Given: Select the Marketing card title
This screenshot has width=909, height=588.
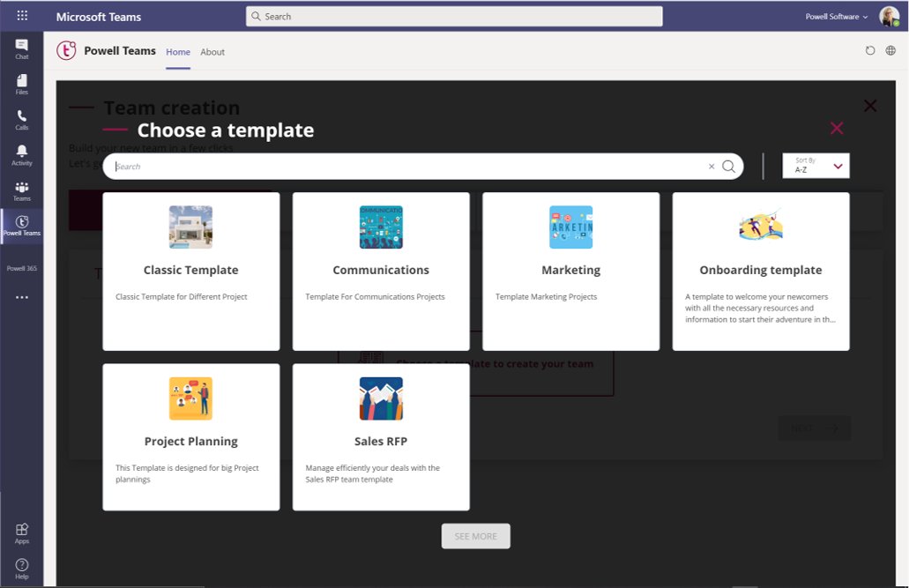Looking at the screenshot, I should coord(571,271).
